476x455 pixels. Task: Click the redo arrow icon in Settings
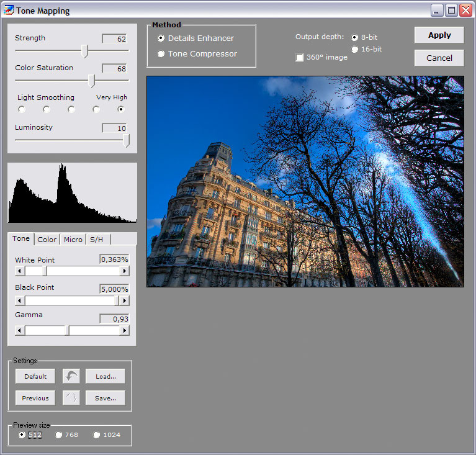coord(71,398)
